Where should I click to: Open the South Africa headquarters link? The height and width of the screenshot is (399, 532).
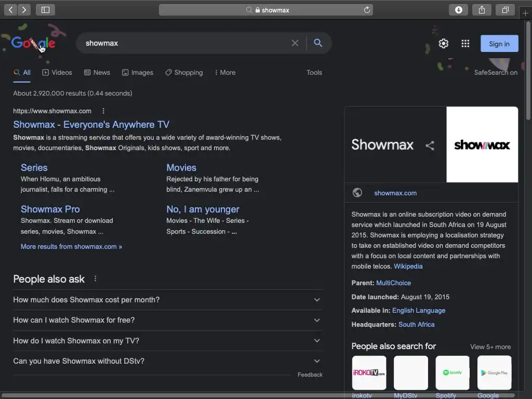pos(416,324)
